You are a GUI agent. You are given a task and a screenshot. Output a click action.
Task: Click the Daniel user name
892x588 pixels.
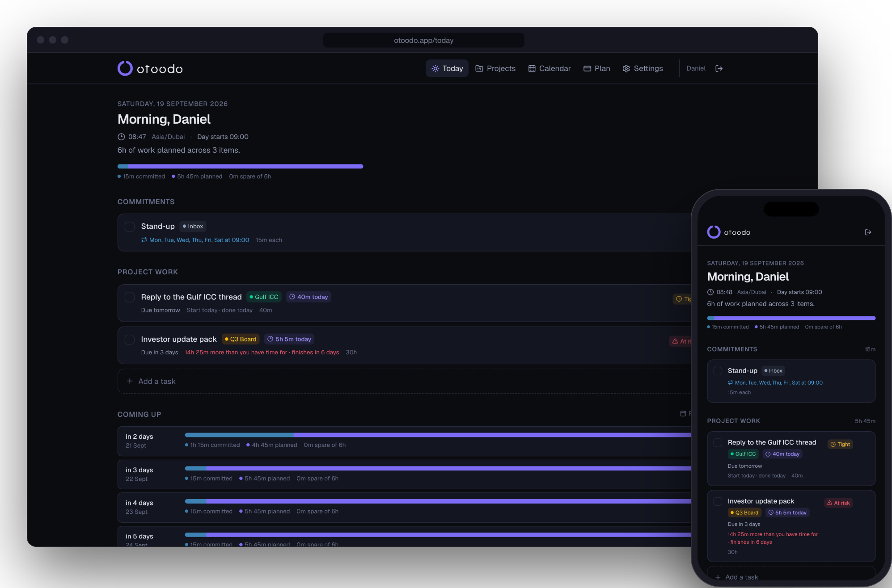coord(696,68)
